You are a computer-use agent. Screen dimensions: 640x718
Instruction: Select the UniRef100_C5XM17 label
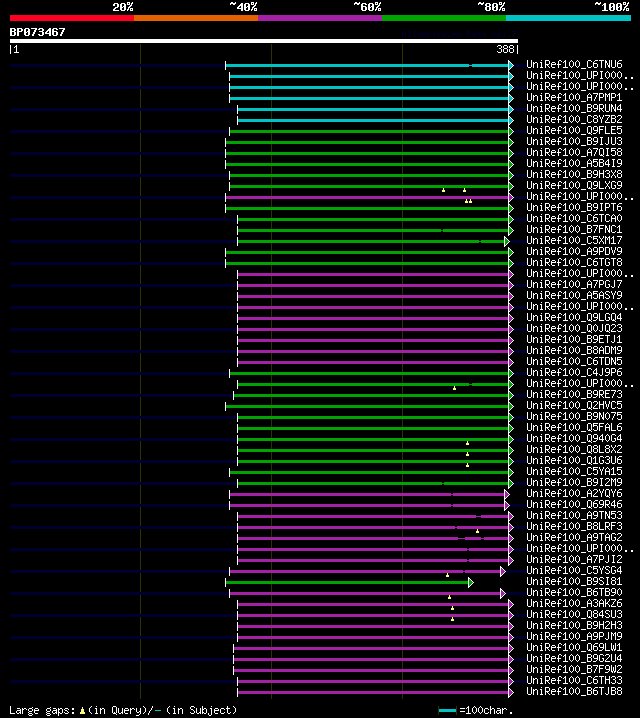click(574, 240)
